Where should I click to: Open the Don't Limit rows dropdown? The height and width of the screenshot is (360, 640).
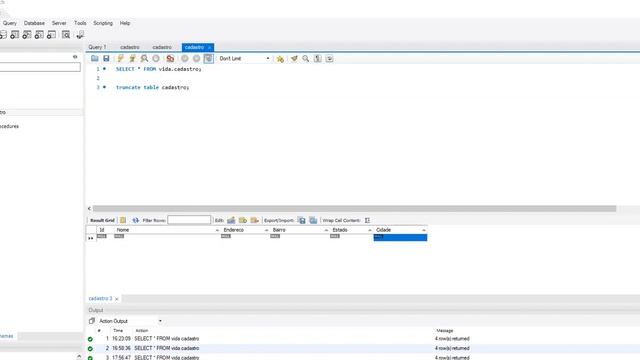click(x=244, y=59)
